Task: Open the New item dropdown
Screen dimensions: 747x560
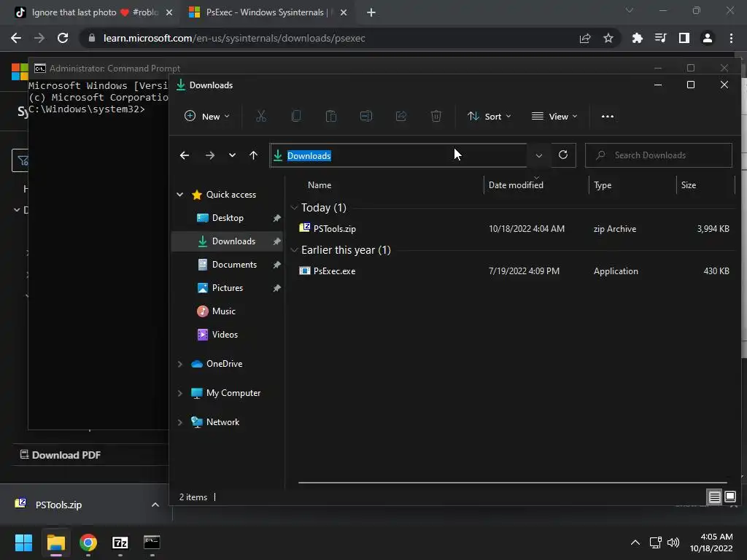Action: (207, 116)
